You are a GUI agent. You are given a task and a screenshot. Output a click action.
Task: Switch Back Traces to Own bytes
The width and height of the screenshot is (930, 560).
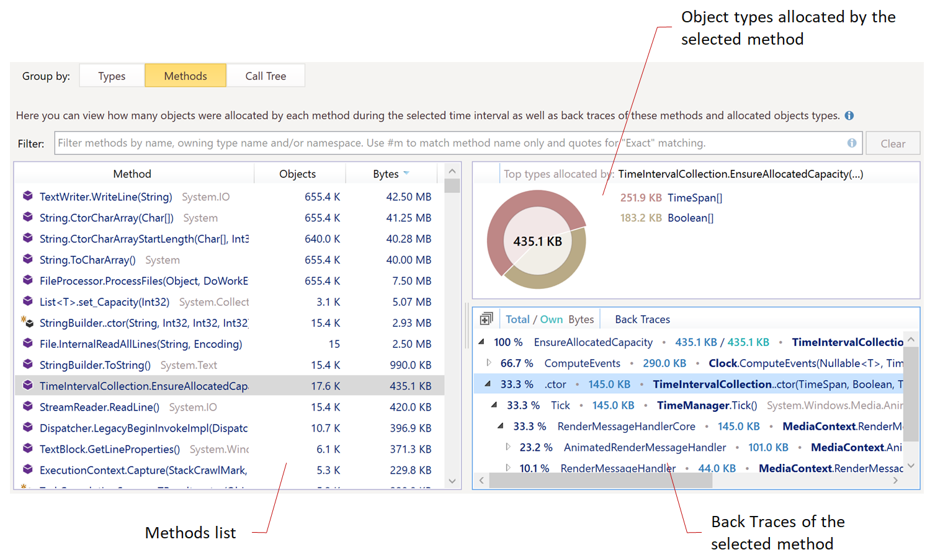click(551, 319)
